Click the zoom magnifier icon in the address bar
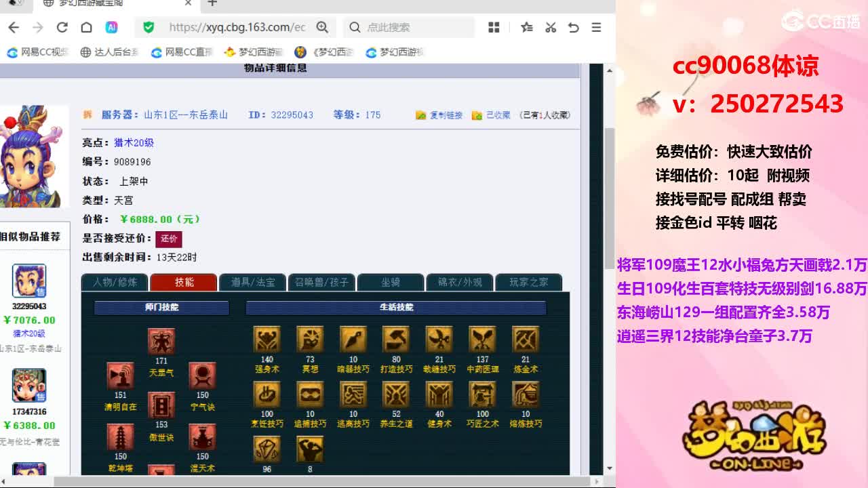The height and width of the screenshot is (488, 868). [322, 27]
